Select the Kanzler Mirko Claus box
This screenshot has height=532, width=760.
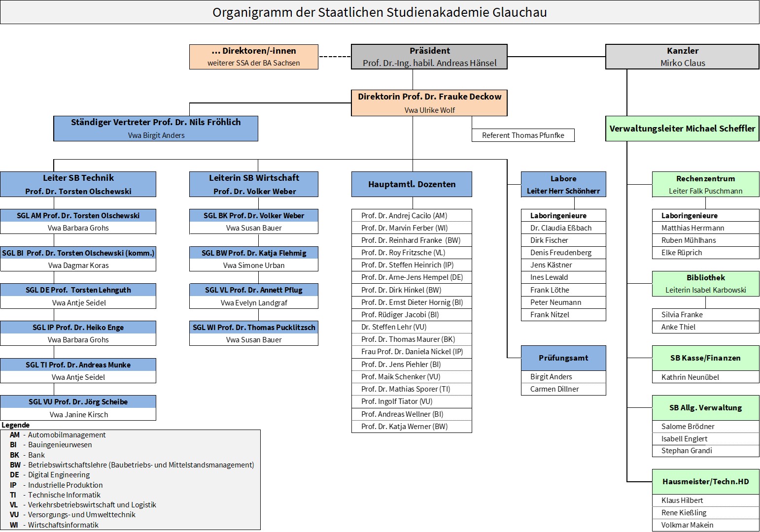tap(683, 57)
